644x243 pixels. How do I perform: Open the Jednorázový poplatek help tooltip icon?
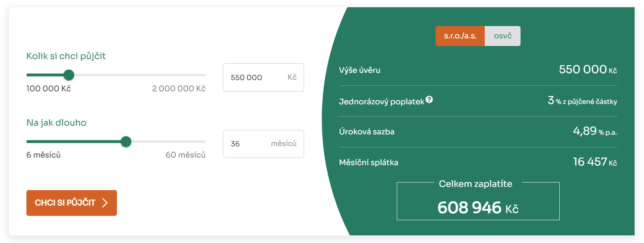coord(429,99)
